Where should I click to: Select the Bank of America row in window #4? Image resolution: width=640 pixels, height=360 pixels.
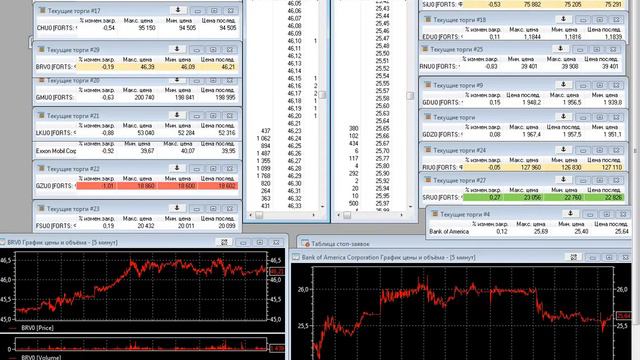[529, 231]
